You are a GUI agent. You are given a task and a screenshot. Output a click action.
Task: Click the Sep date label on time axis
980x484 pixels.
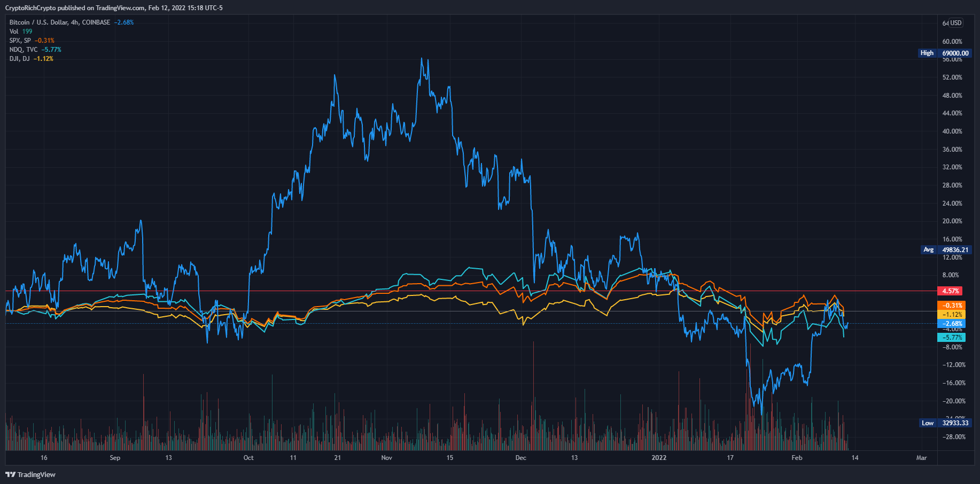coord(115,458)
